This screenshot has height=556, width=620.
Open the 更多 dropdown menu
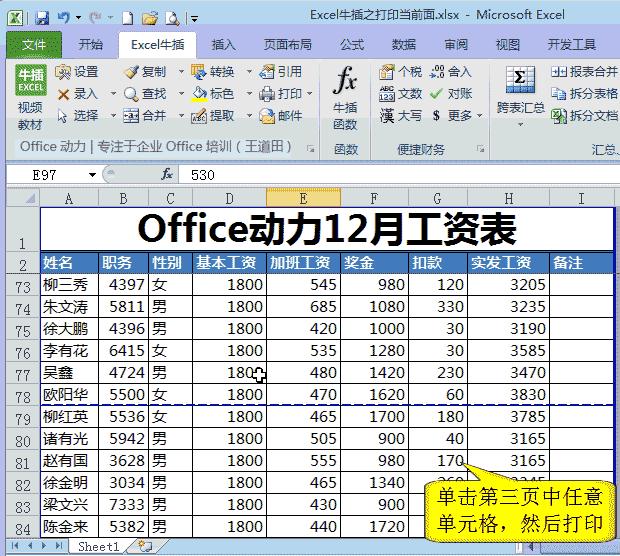coord(457,116)
